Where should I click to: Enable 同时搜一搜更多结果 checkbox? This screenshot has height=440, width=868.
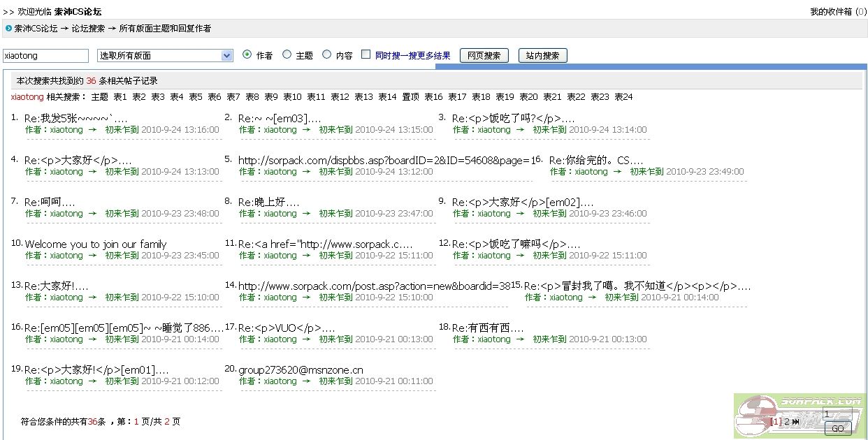[366, 54]
